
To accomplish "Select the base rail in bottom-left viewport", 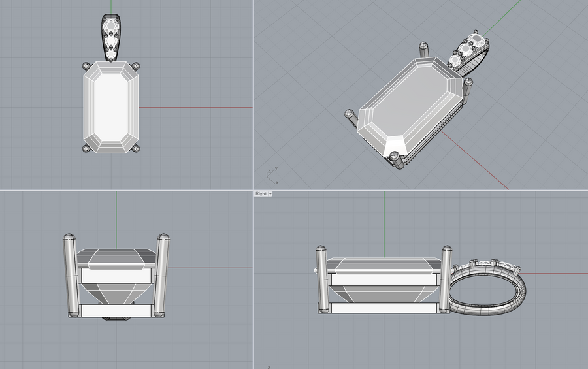I will pyautogui.click(x=116, y=312).
